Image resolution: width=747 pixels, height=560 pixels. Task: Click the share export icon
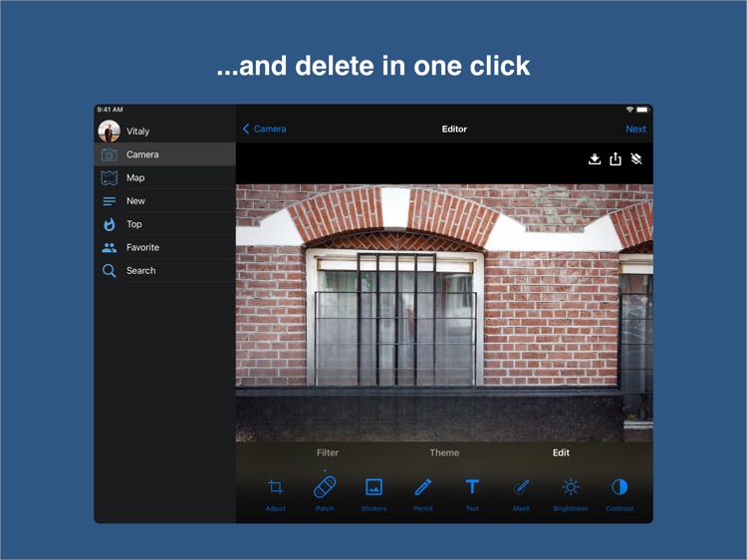click(616, 158)
